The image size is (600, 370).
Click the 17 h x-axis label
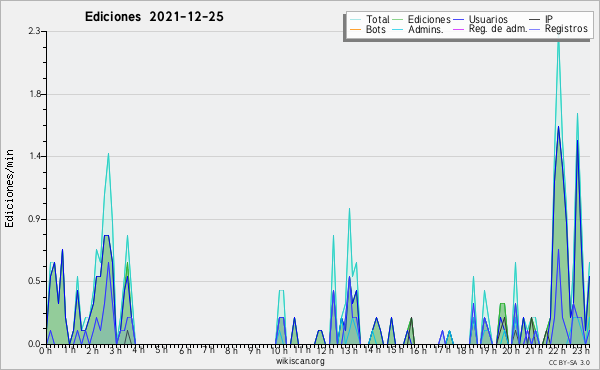click(x=442, y=350)
